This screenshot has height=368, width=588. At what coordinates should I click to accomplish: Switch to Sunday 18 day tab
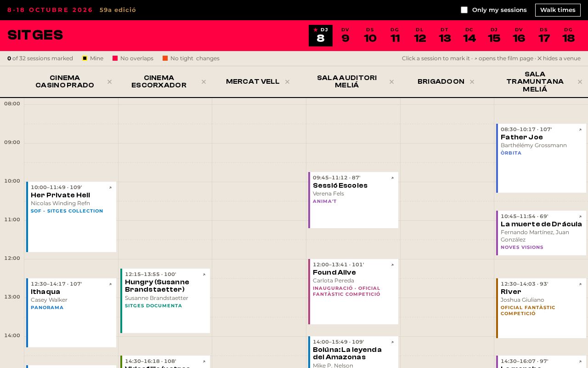tap(569, 35)
